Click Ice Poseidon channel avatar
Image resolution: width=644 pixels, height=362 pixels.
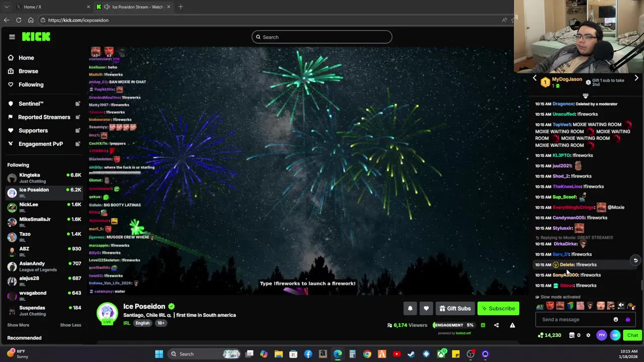click(x=107, y=313)
